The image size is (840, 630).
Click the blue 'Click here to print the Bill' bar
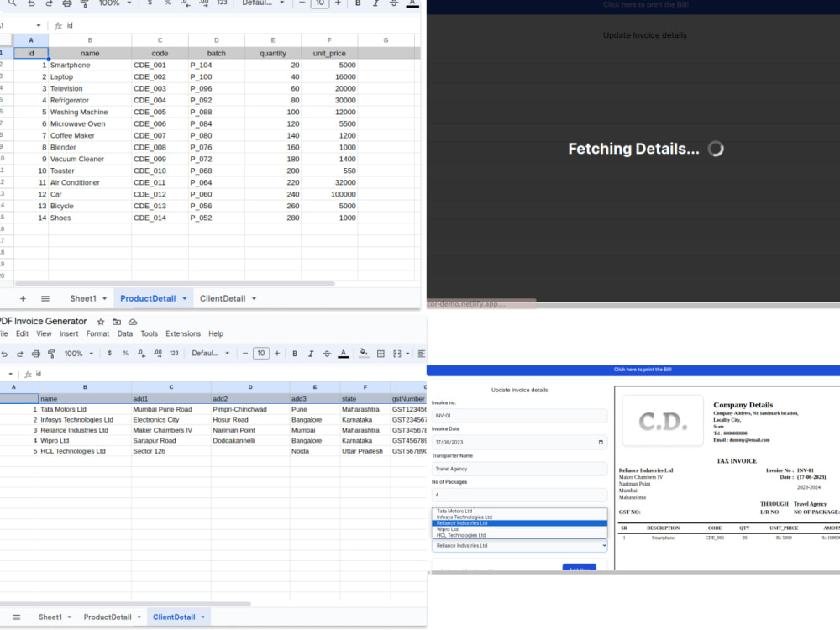click(633, 370)
